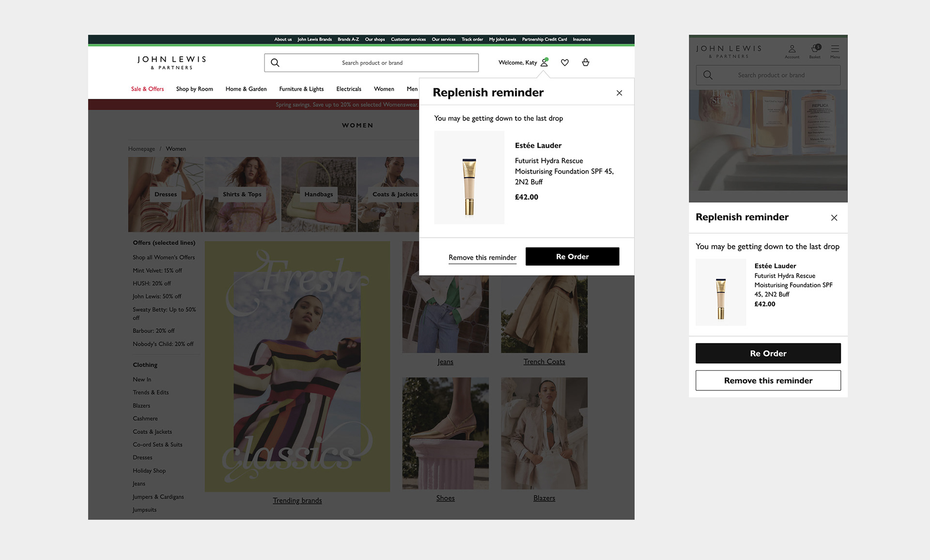Click Jumpers & Cardigans sidebar link

158,497
